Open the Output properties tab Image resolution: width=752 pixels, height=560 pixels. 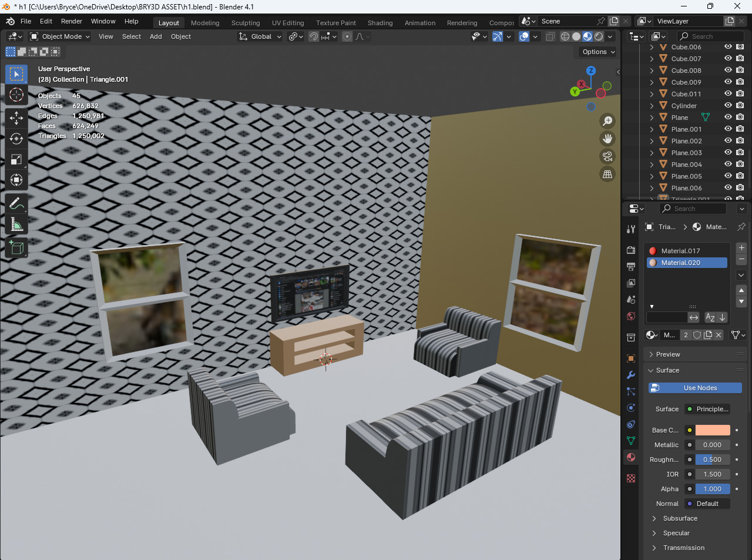coord(631,266)
